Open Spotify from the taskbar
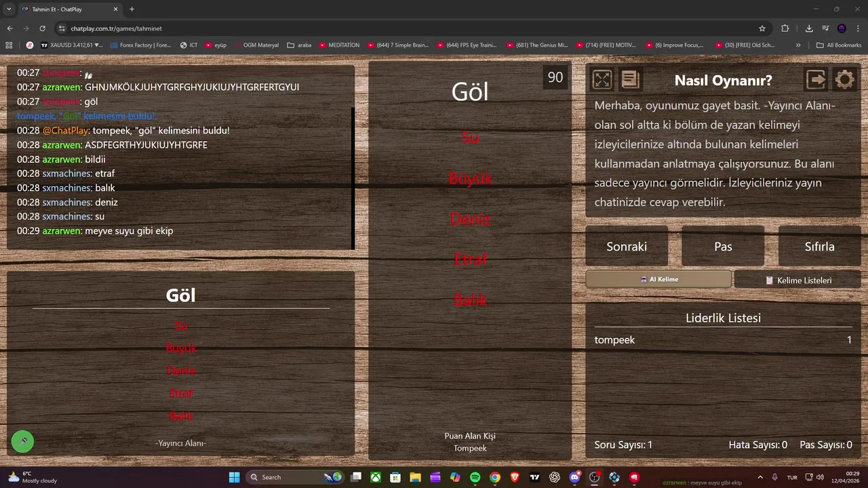Screen dimensions: 868x488 click(475, 477)
